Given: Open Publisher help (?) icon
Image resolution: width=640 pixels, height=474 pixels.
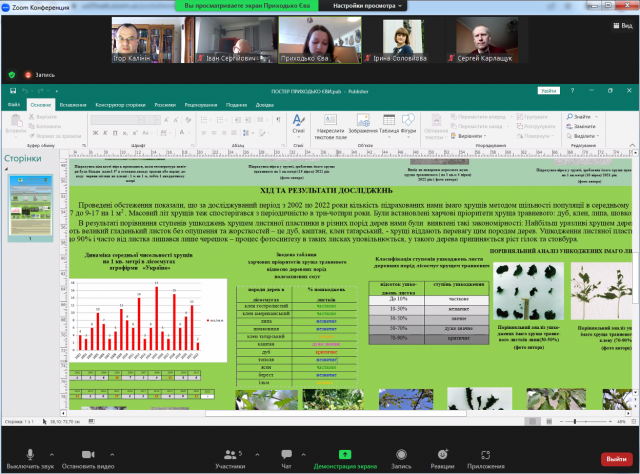Looking at the screenshot, I should pos(572,91).
